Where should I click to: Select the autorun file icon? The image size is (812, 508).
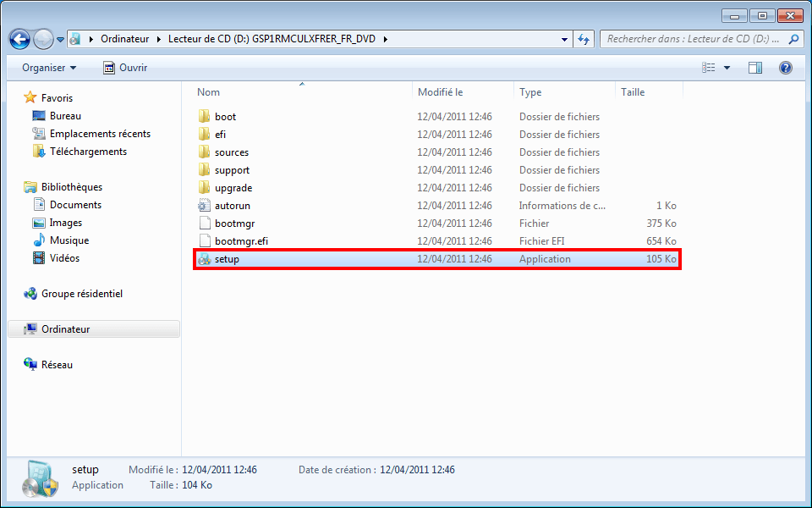204,205
